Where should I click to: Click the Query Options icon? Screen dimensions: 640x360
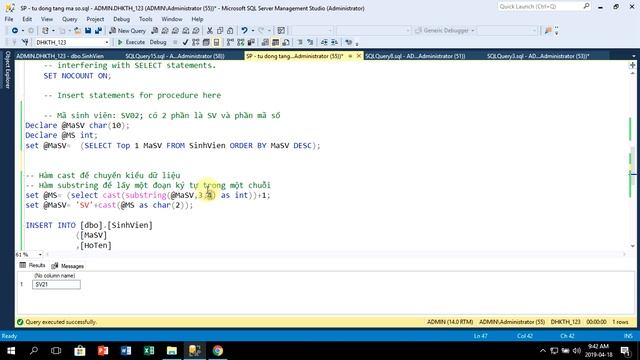pos(206,42)
